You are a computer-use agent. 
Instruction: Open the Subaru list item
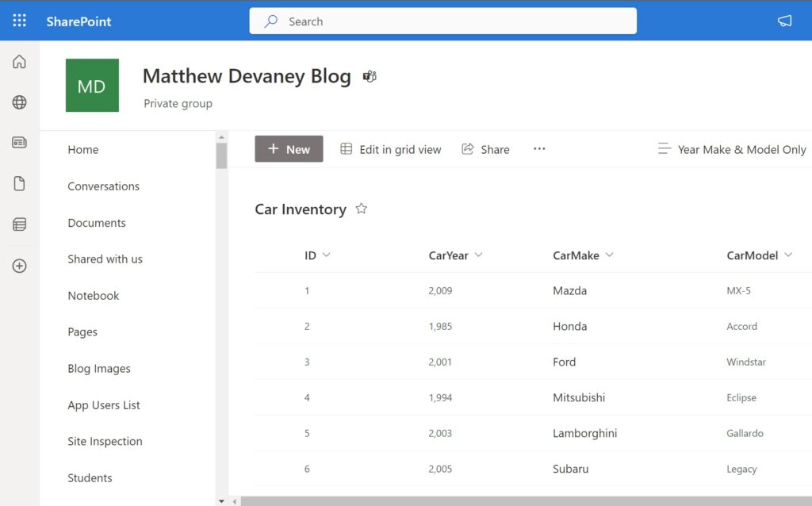coord(570,469)
